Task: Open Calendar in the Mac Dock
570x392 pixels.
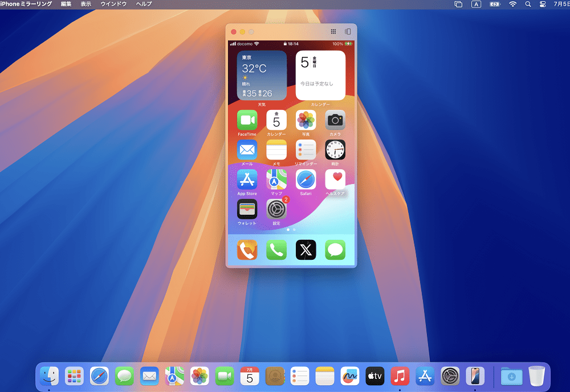Action: click(250, 376)
